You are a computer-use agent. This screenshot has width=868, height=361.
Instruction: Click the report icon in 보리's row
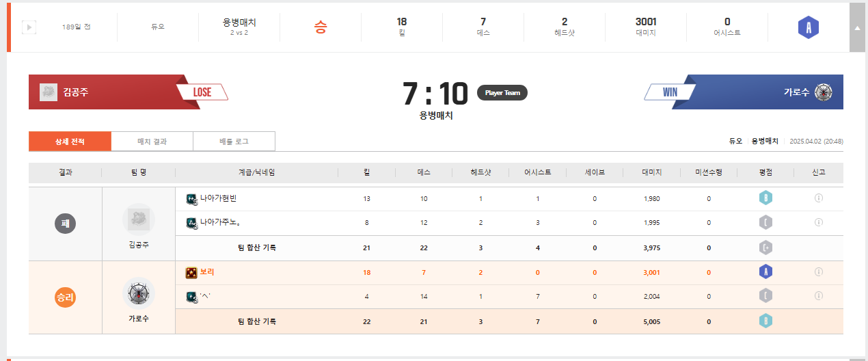click(x=818, y=272)
